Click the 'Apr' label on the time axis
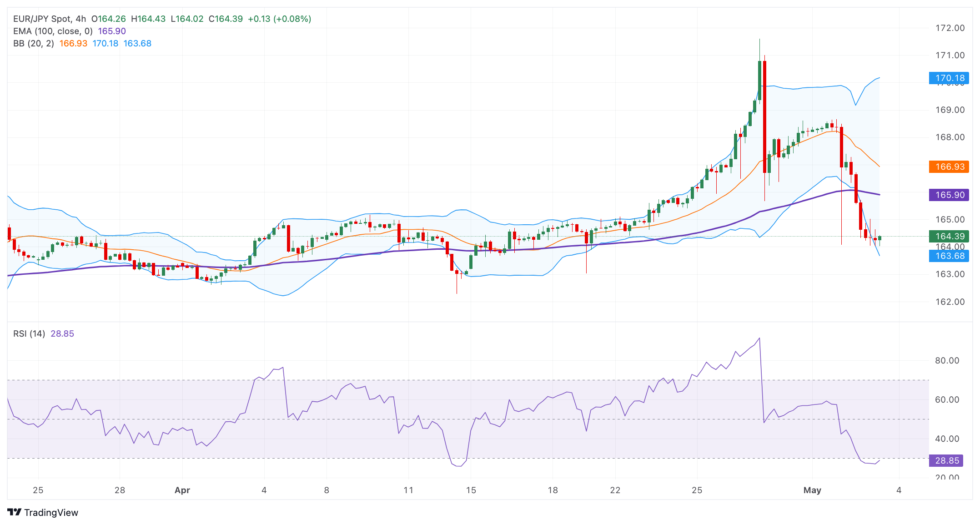This screenshot has width=980, height=525. point(182,490)
